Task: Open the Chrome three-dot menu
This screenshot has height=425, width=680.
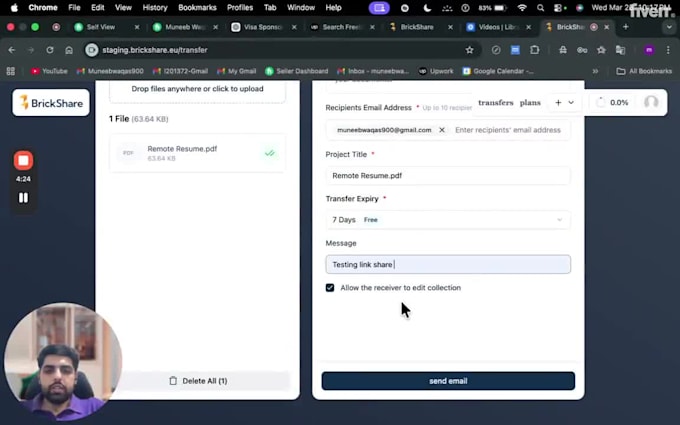Action: [x=668, y=50]
